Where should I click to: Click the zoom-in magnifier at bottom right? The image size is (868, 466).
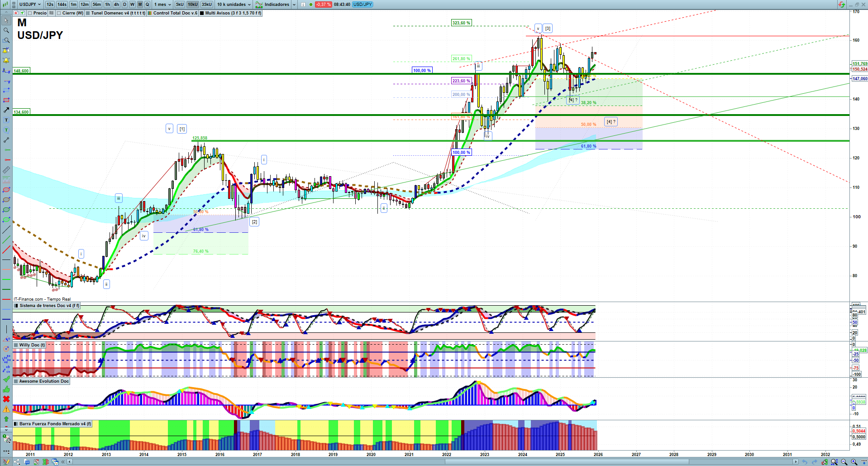[x=854, y=462]
